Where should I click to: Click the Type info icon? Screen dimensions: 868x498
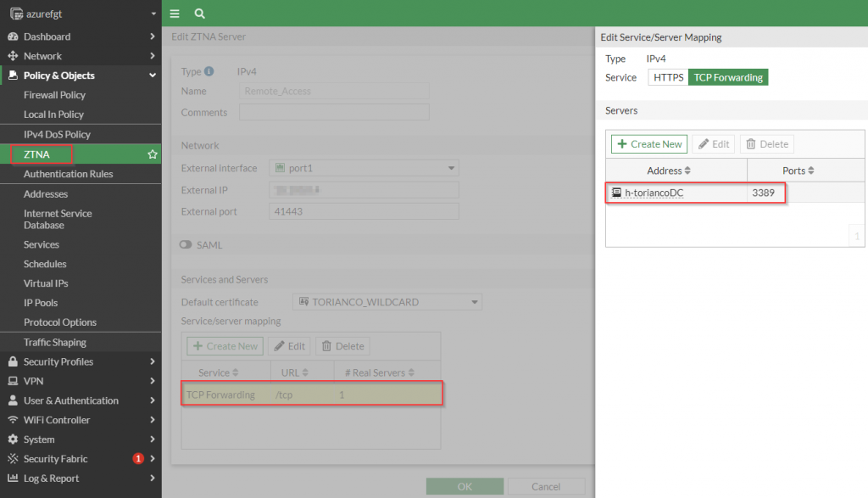209,72
